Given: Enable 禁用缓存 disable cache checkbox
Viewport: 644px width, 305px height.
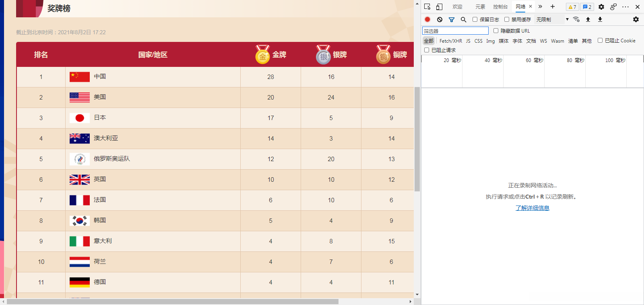Looking at the screenshot, I should tap(507, 19).
